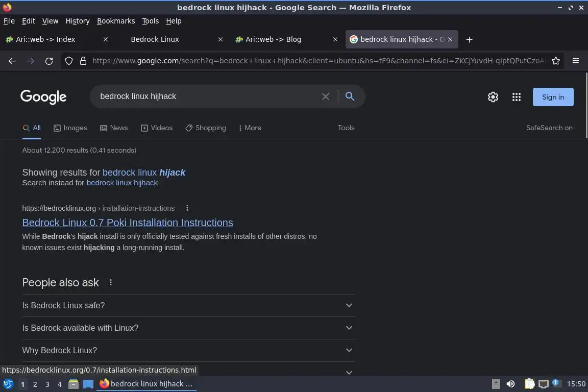Switch to the Bedrock Linux tab
Viewport: 588px width, 392px height.
coord(170,39)
